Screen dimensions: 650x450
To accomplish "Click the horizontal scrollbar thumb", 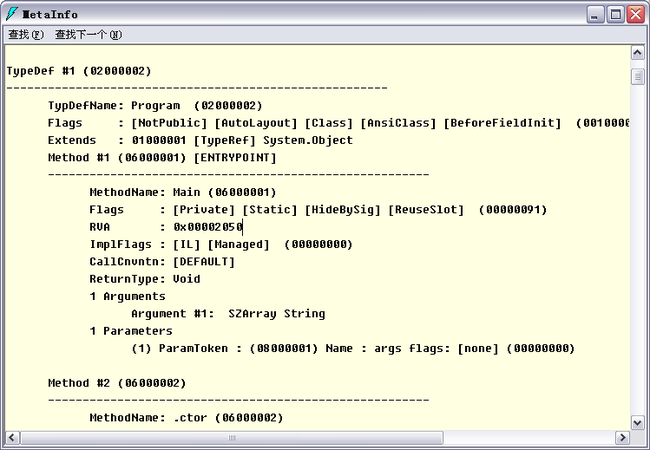I will [x=232, y=438].
